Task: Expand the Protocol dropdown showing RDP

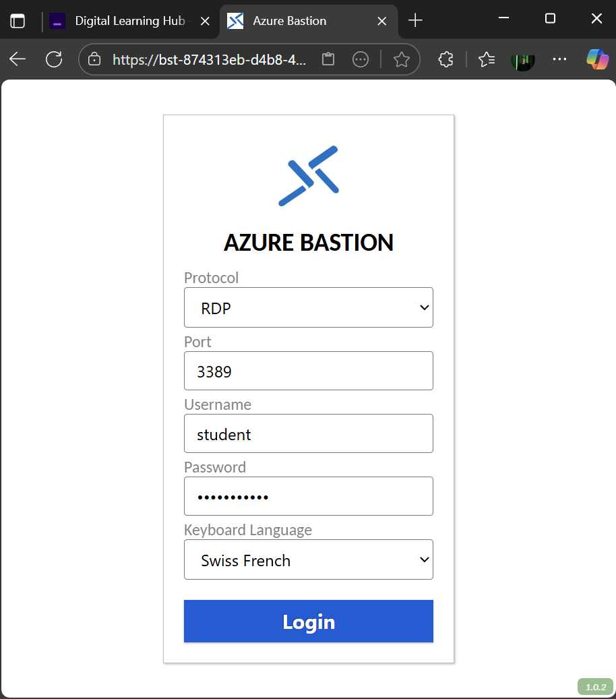Action: [x=308, y=308]
